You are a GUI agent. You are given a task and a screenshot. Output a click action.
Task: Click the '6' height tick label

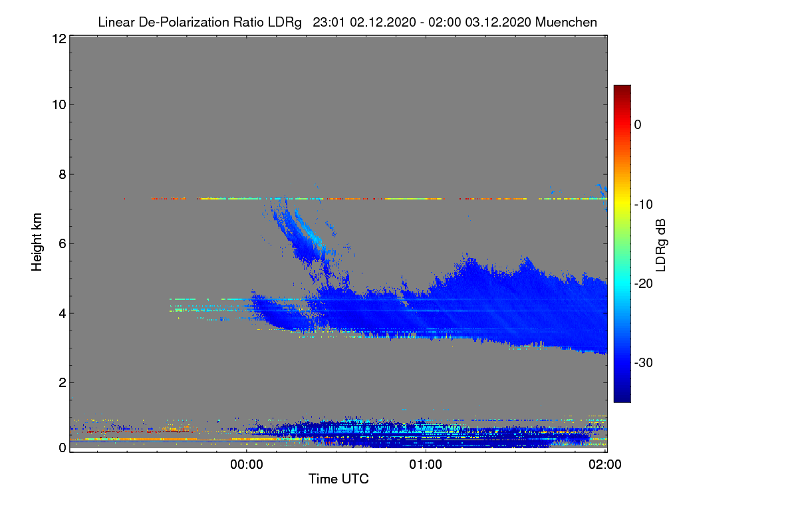coord(61,243)
